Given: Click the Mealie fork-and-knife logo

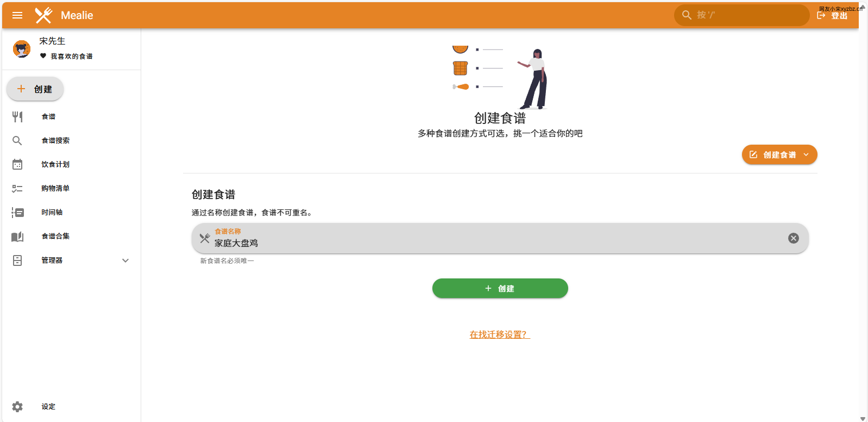Looking at the screenshot, I should 43,15.
